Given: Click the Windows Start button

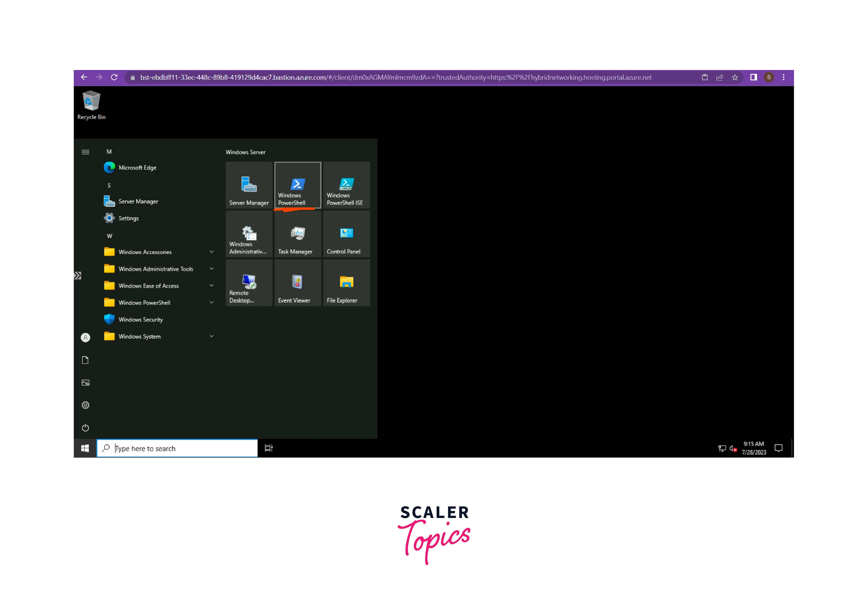Looking at the screenshot, I should click(85, 448).
